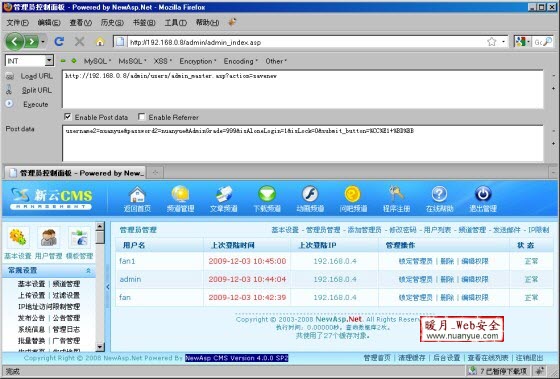Open the 文章频道 icon

click(x=224, y=195)
